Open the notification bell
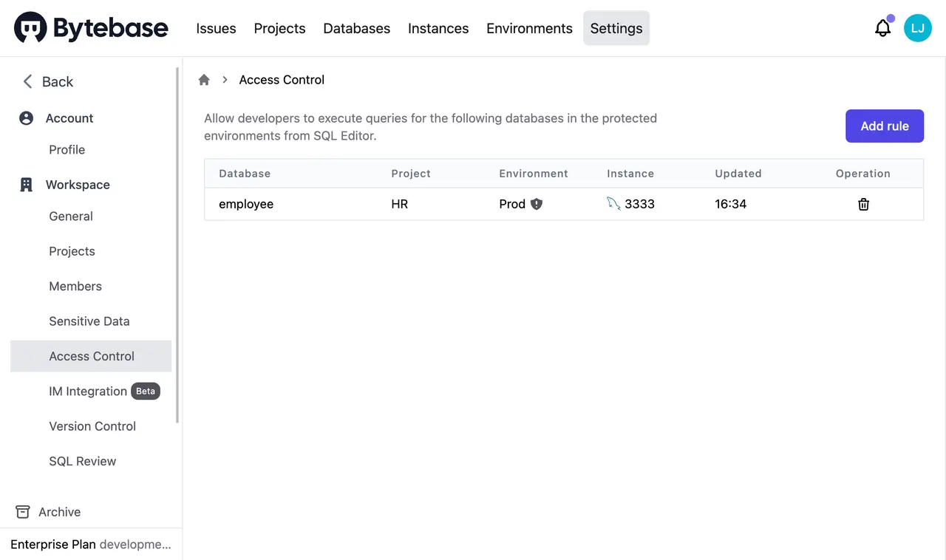Image resolution: width=946 pixels, height=560 pixels. tap(882, 28)
